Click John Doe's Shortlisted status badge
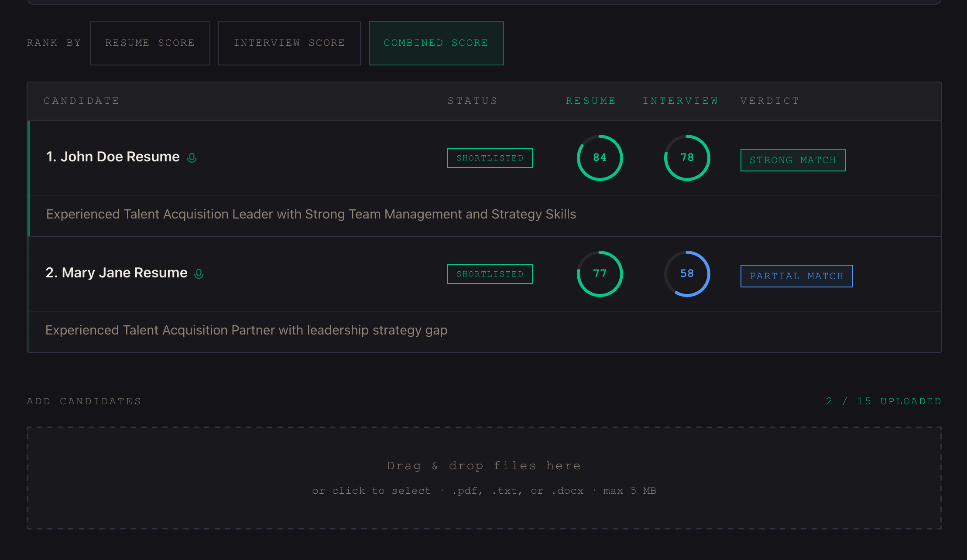Screen dimensions: 967x560 point(490,158)
